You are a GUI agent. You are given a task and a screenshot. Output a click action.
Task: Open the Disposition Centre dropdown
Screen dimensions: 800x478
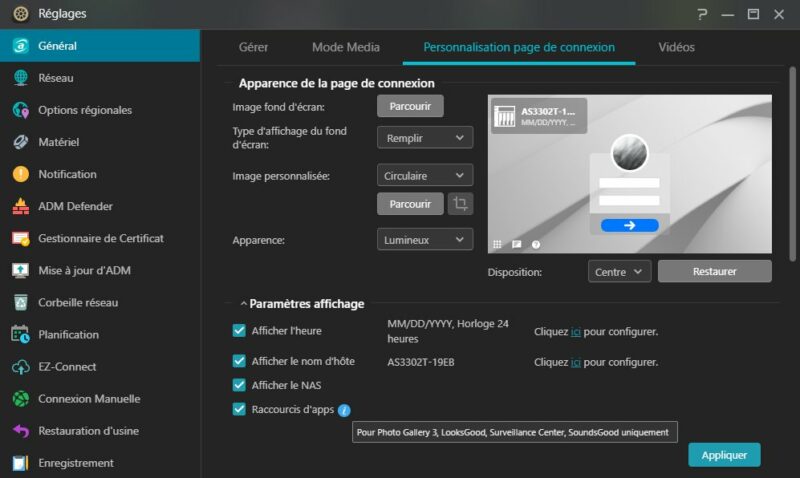tap(620, 271)
